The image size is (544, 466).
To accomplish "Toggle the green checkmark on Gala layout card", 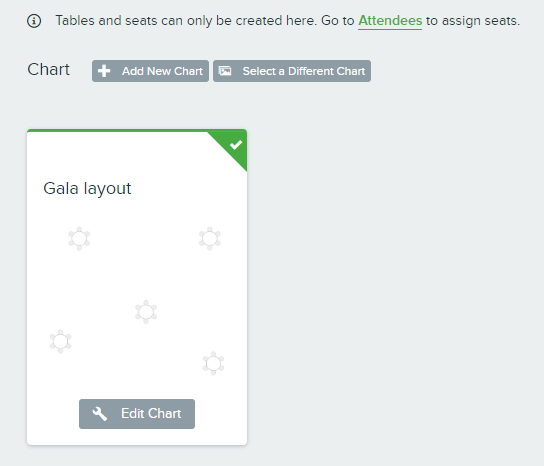I will point(236,144).
